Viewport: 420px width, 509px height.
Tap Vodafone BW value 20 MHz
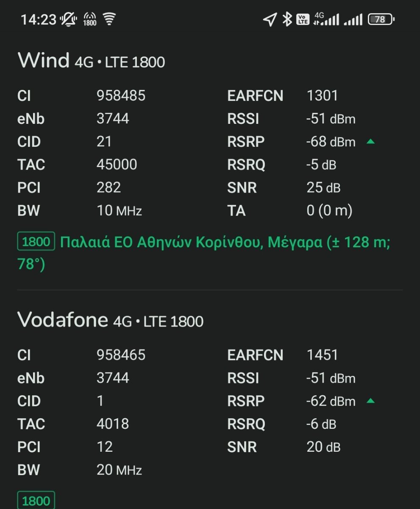119,470
